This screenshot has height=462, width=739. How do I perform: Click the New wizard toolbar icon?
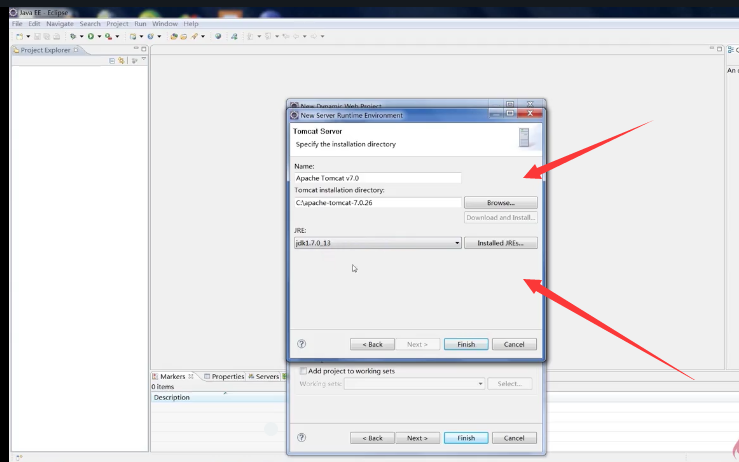pyautogui.click(x=19, y=36)
